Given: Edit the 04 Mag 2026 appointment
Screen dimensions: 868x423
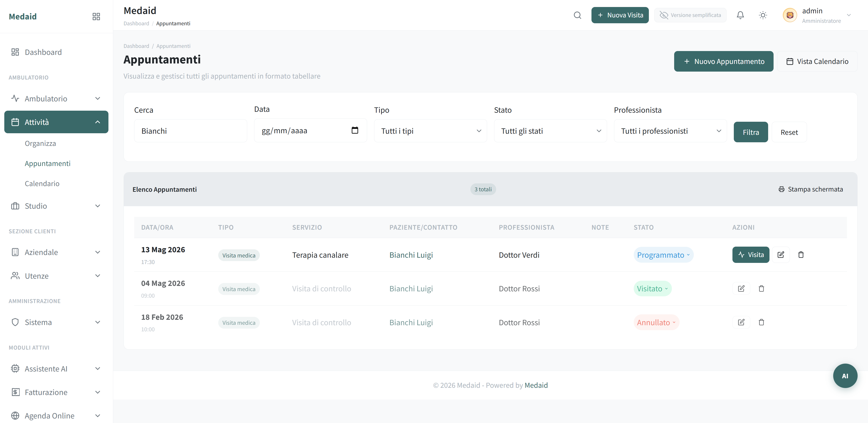Looking at the screenshot, I should coord(741,289).
